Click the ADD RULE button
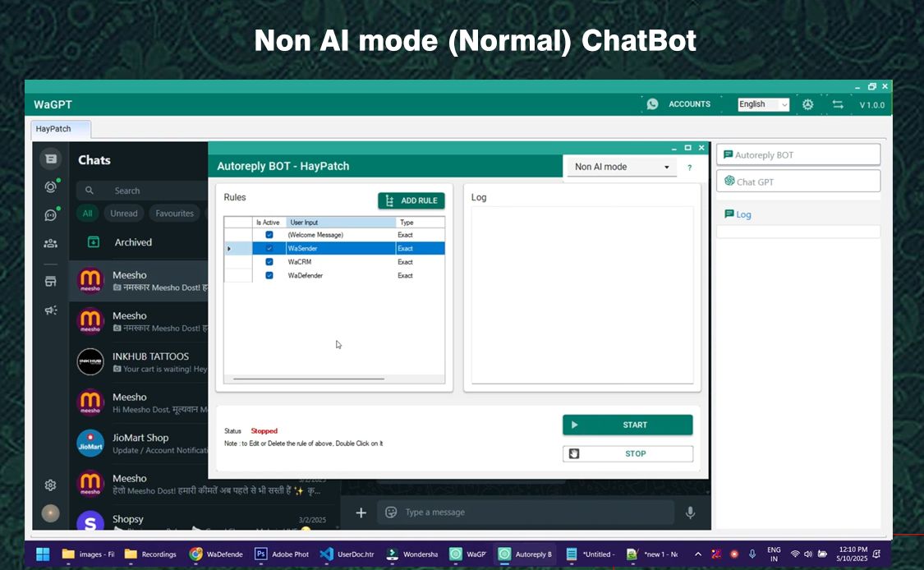 point(411,200)
